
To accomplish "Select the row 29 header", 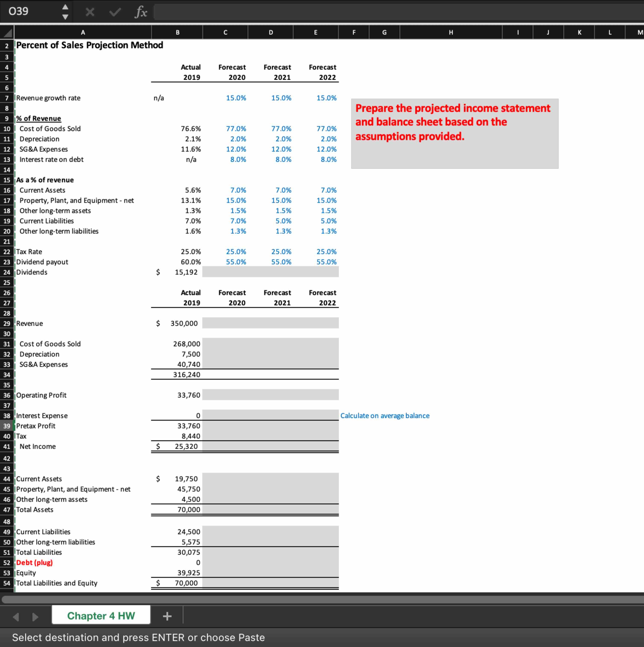I will 7,323.
